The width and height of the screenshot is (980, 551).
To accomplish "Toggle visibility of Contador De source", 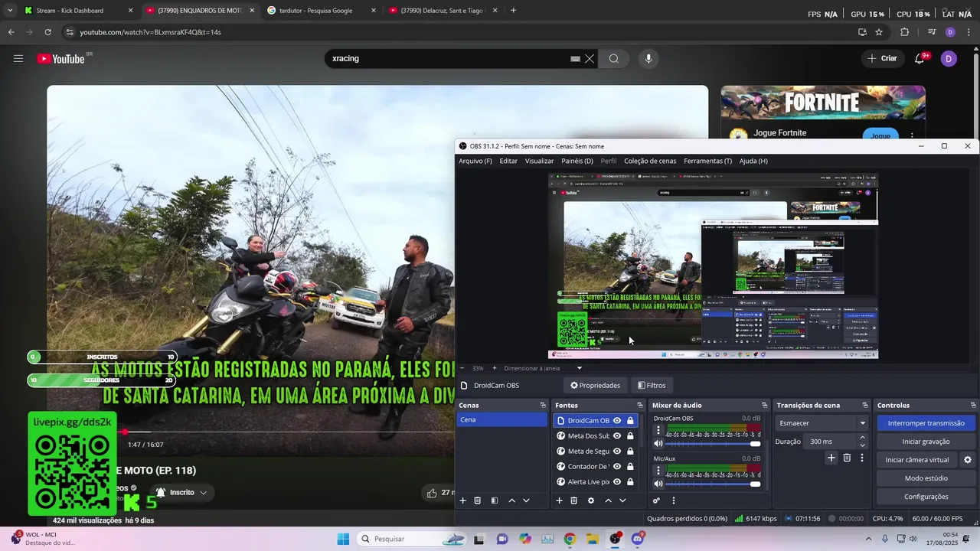I will (x=617, y=466).
